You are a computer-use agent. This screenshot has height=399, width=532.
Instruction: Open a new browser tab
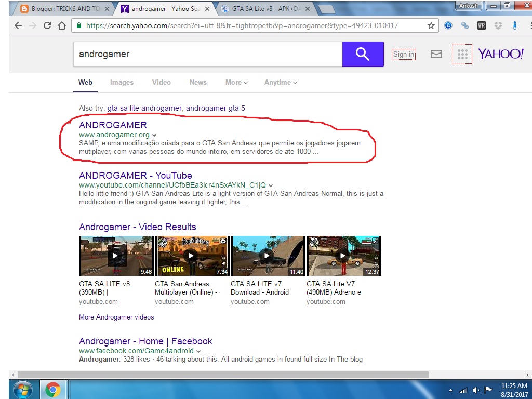click(x=327, y=9)
